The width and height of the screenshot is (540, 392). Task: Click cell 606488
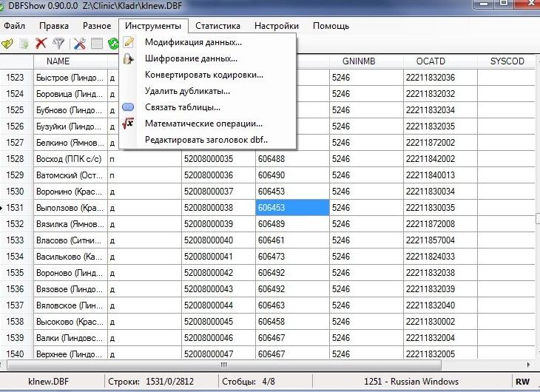(292, 159)
